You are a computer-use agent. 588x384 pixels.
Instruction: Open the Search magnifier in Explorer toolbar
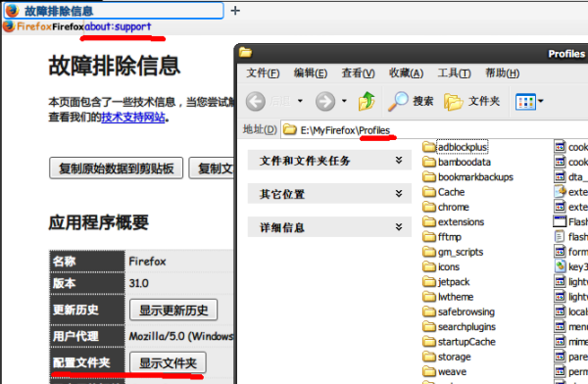pos(398,101)
